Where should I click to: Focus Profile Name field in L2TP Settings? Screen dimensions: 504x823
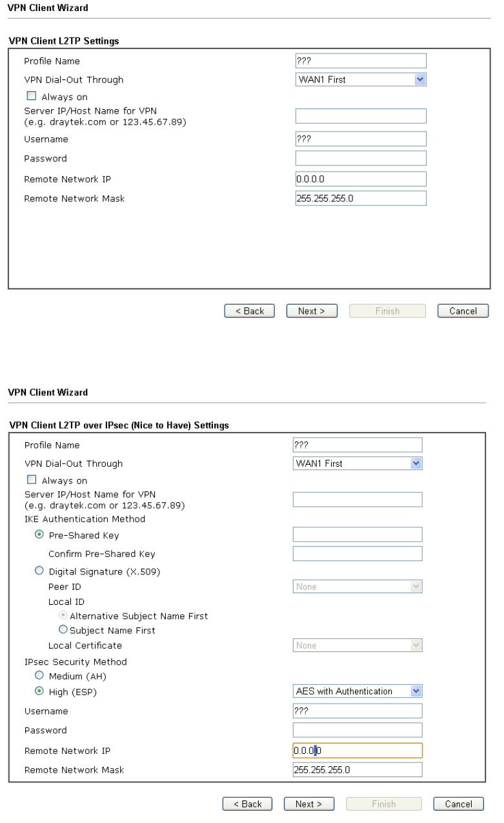coord(361,61)
